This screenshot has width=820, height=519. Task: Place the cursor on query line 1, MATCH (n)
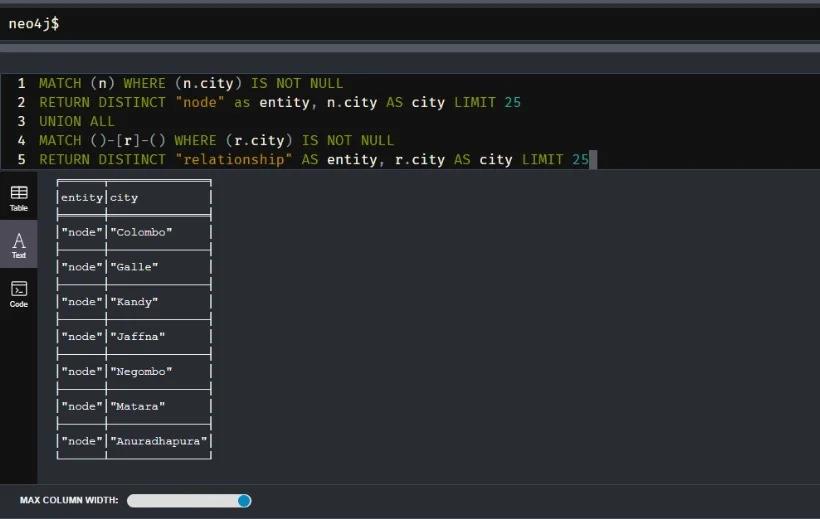click(x=191, y=83)
